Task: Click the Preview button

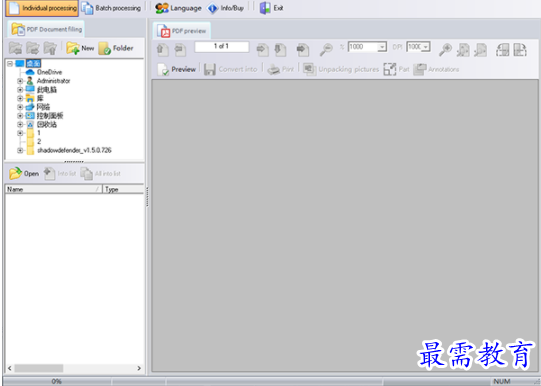Action: coord(177,69)
